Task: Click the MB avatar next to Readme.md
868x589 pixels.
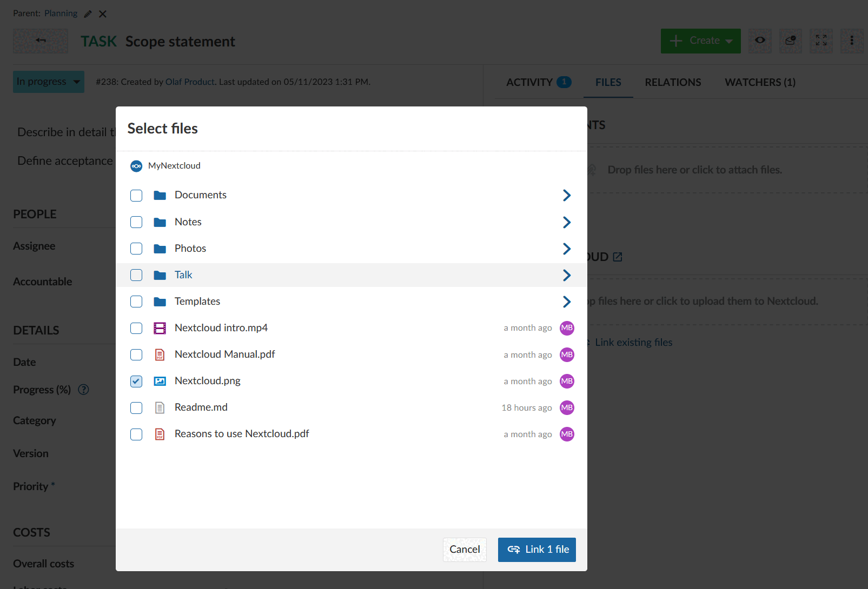Action: pos(566,407)
